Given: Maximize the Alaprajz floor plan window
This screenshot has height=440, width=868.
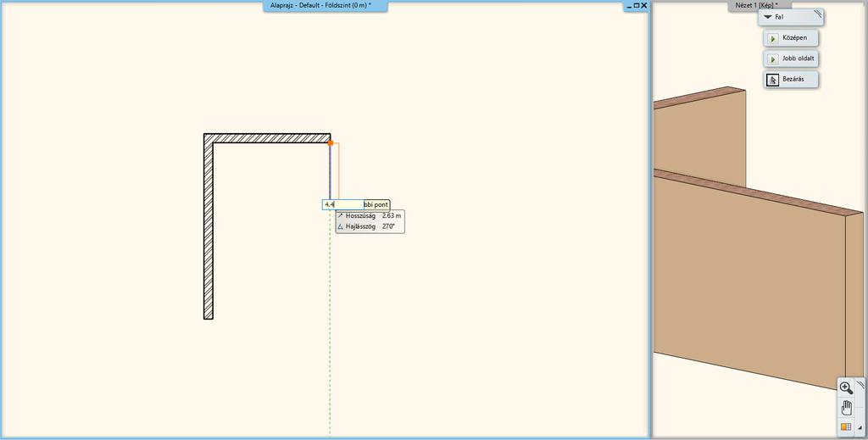Looking at the screenshot, I should click(x=636, y=6).
